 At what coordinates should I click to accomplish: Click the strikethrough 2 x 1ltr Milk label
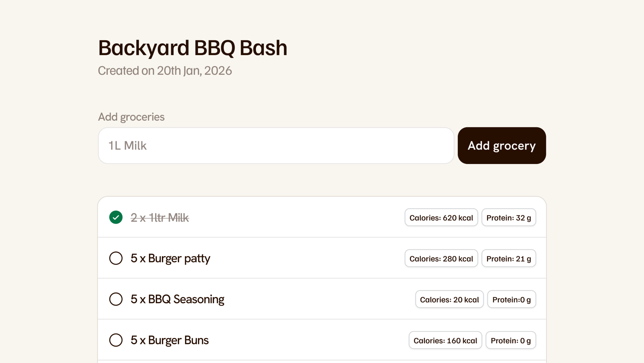pos(160,218)
